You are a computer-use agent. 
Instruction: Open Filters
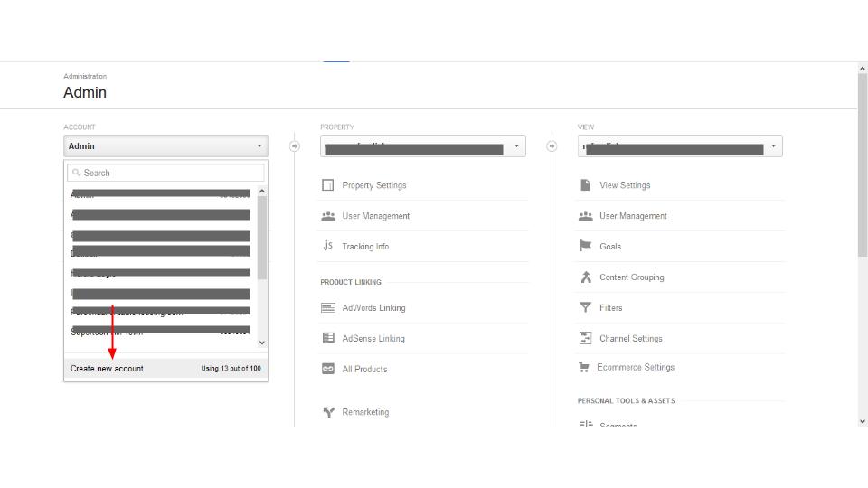[611, 307]
